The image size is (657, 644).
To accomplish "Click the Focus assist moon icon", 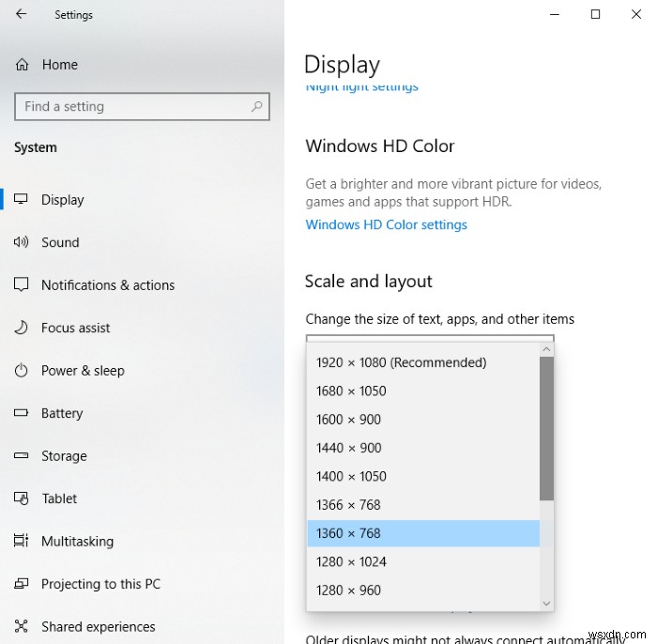I will pos(21,328).
